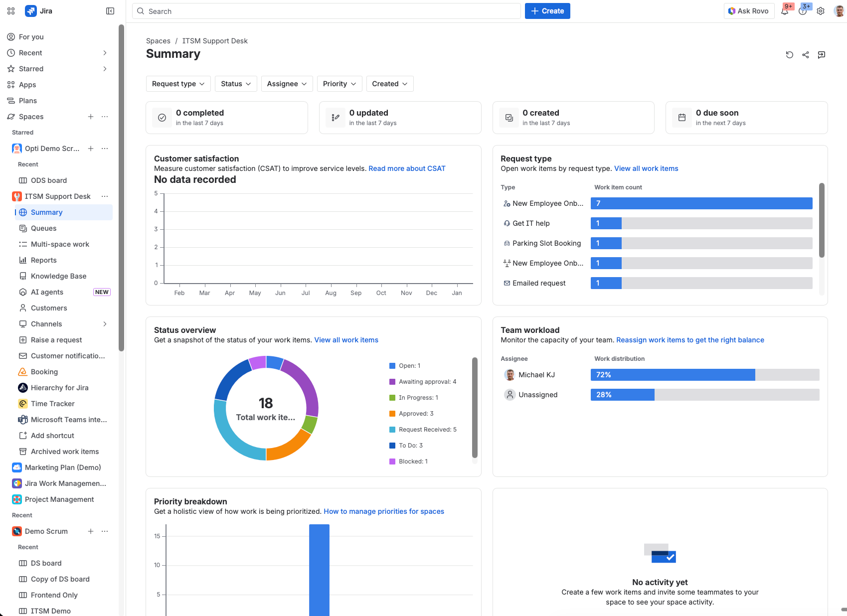
Task: Expand the Recent section chevron
Action: [x=105, y=53]
